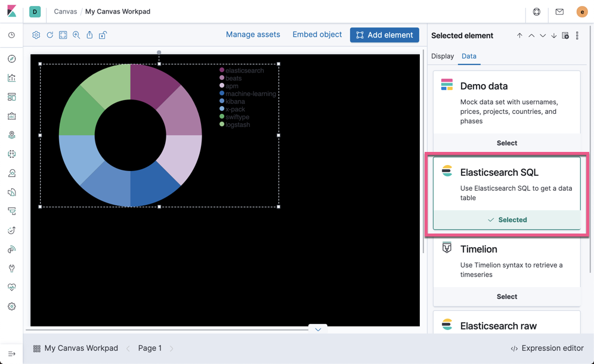The height and width of the screenshot is (364, 594).
Task: Open Stack Monitoring heartbeat icon
Action: pyautogui.click(x=12, y=287)
